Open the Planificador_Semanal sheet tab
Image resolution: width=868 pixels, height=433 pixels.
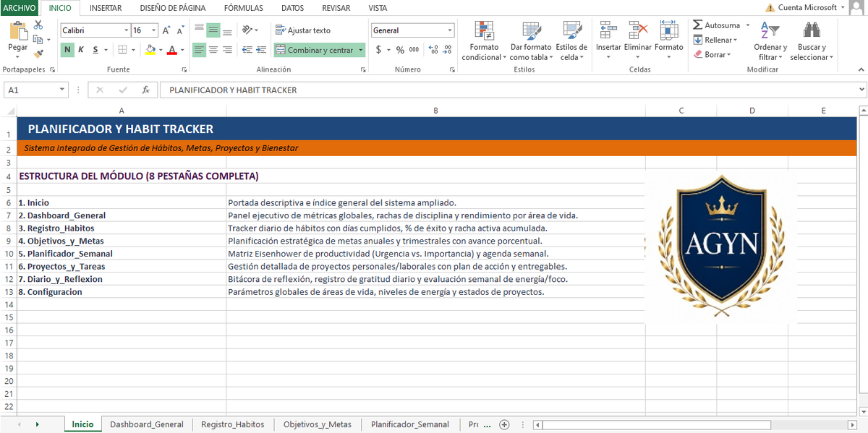[x=410, y=424]
